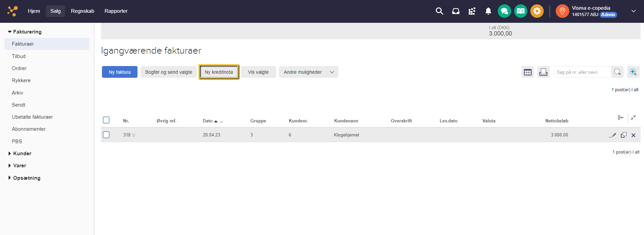The height and width of the screenshot is (235, 644).
Task: Click the search magnifier in top bar
Action: [439, 11]
